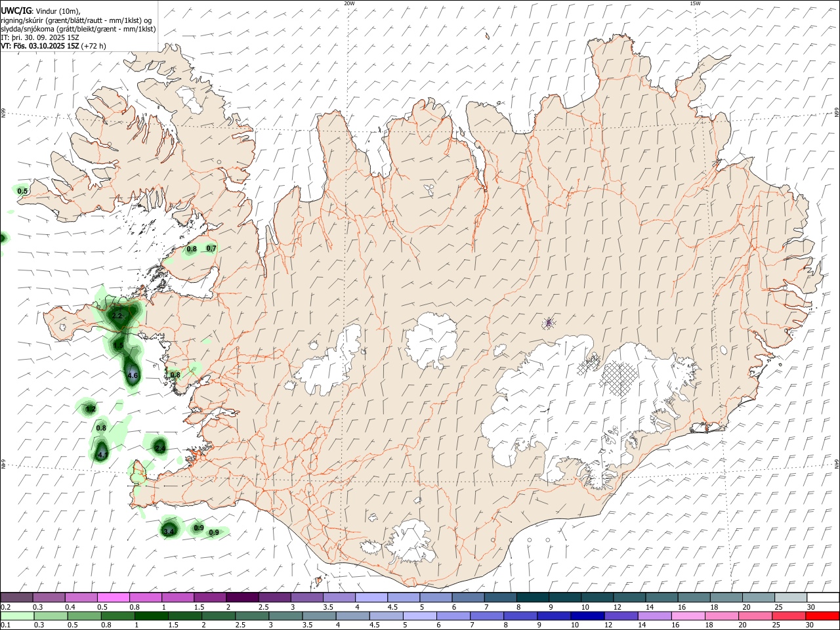Image resolution: width=840 pixels, height=630 pixels.
Task: Select the pale grey 25–30 swatch in upper legend
Action: click(x=791, y=598)
